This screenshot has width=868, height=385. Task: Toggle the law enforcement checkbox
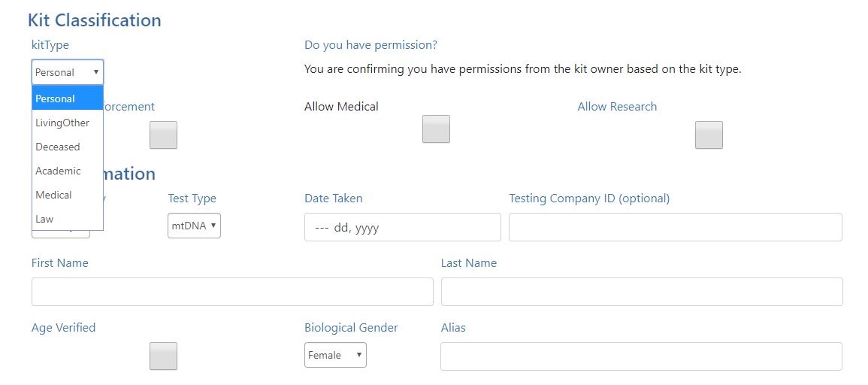tap(163, 135)
